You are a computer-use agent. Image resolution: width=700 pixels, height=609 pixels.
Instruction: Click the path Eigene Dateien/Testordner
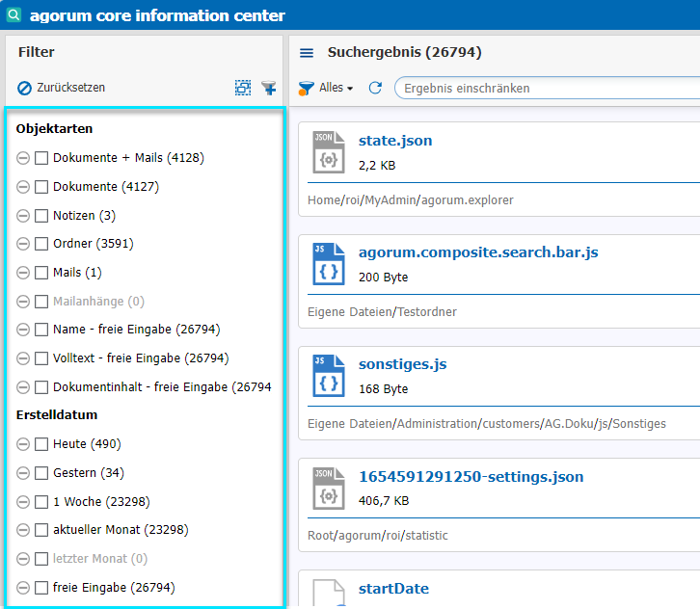[382, 312]
